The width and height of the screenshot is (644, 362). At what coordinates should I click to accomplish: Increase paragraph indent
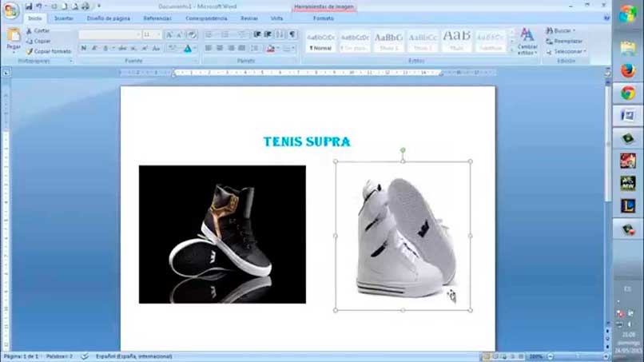[x=268, y=34]
